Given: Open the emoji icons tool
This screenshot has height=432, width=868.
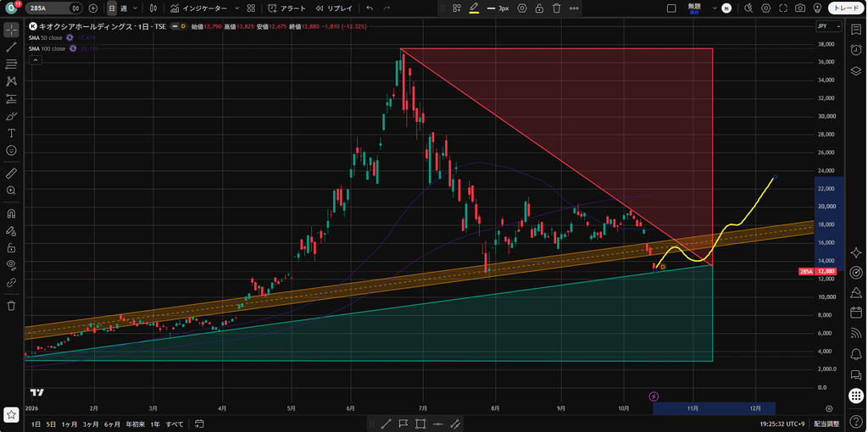Looking at the screenshot, I should pos(11,151).
